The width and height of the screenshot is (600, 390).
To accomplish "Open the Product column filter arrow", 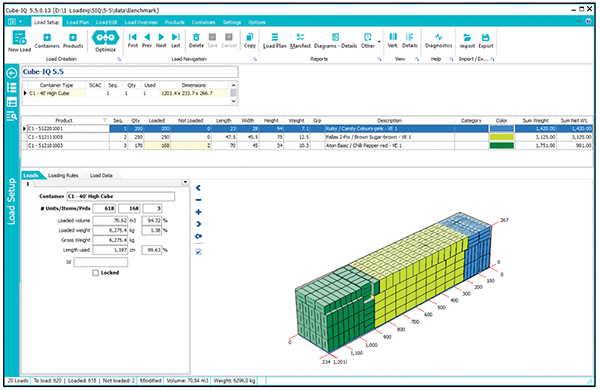I will pos(105,120).
